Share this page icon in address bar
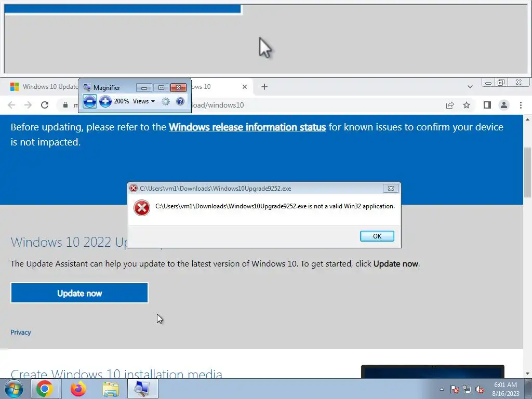532x399 pixels. (x=450, y=105)
